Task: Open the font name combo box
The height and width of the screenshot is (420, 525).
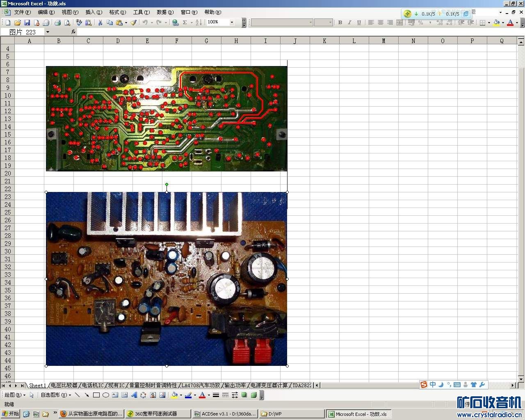Action: click(x=282, y=23)
